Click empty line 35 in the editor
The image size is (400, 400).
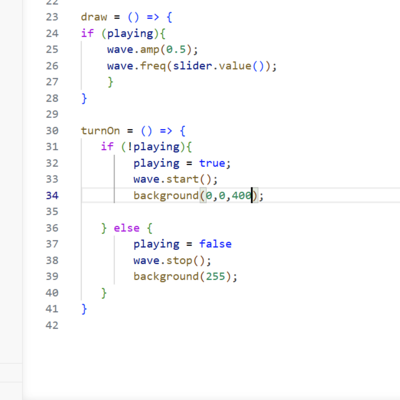[x=240, y=212]
